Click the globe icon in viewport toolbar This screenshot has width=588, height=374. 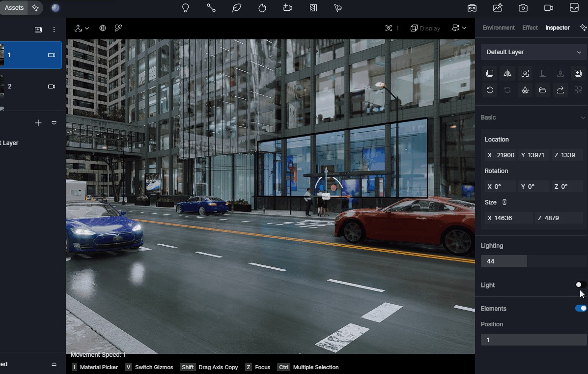[102, 28]
